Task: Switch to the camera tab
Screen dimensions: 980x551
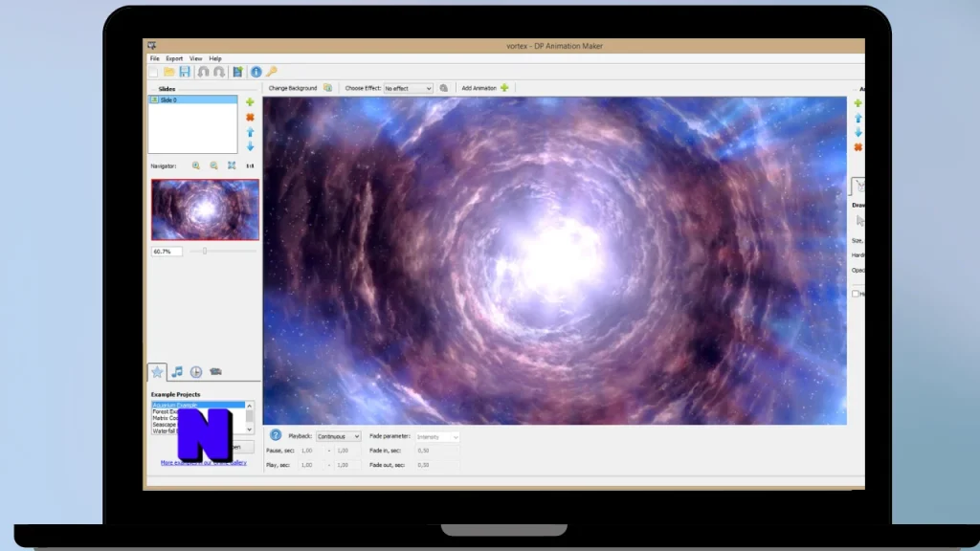Action: pyautogui.click(x=215, y=372)
